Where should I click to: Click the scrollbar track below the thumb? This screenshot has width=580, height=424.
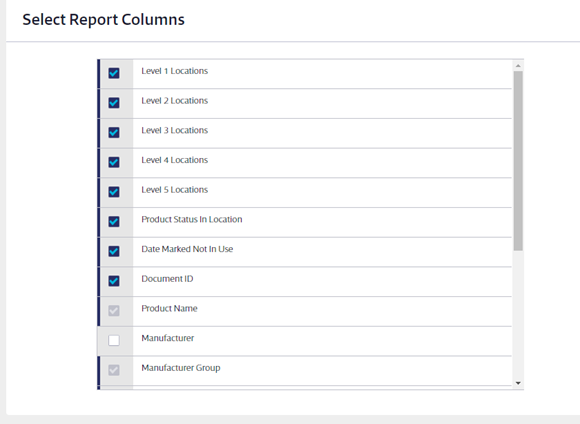click(x=518, y=314)
